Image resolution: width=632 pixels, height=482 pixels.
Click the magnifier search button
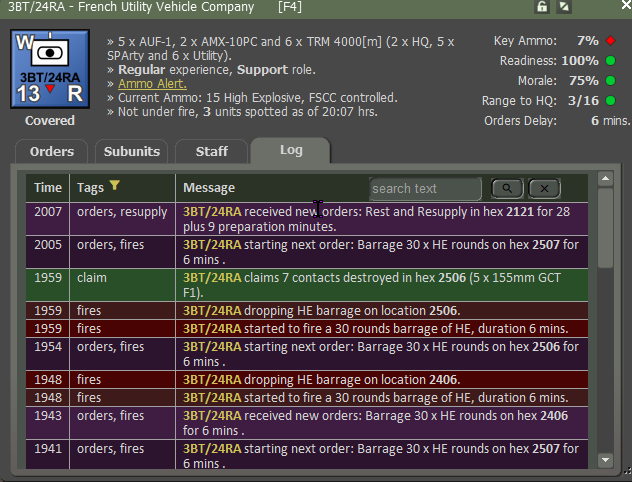(x=507, y=188)
